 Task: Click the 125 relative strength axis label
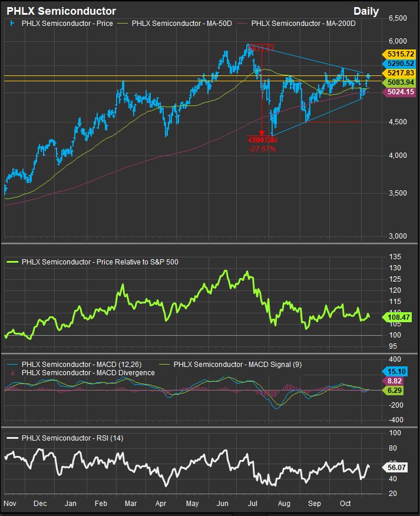395,279
